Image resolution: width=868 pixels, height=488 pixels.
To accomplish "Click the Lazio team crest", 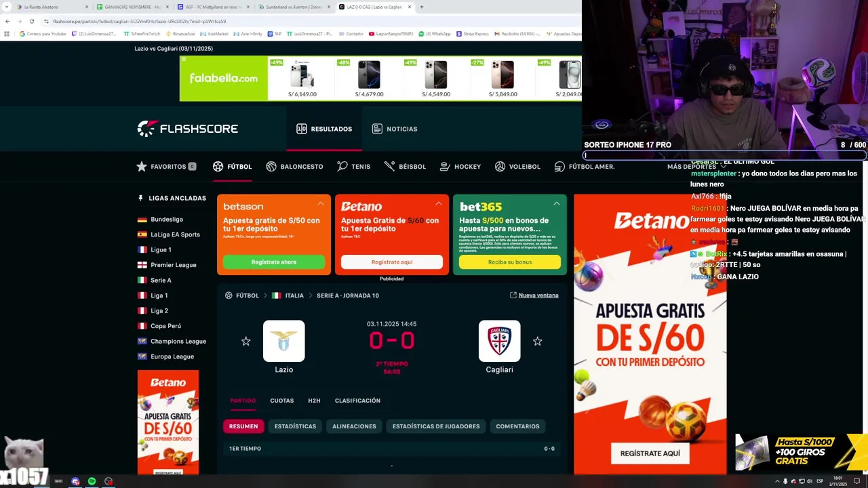I will 283,341.
